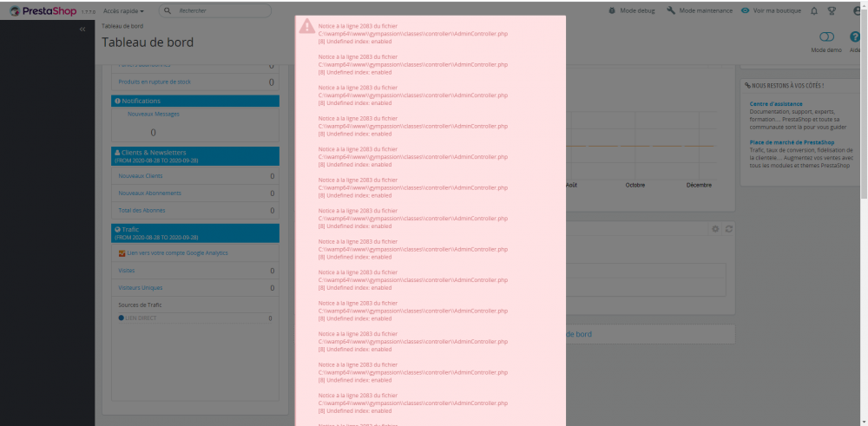Click the Clients & Newsletters person icon
Screen dimensions: 868x426
point(117,153)
